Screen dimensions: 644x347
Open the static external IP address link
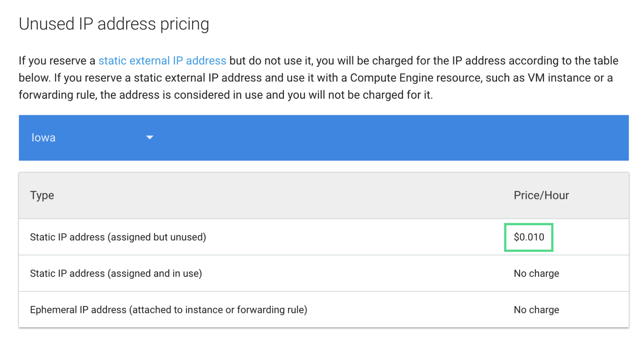click(x=162, y=61)
